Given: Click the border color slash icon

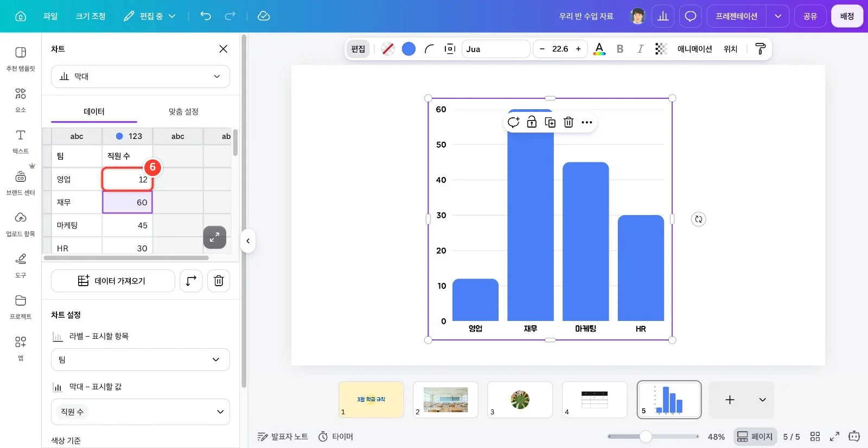Looking at the screenshot, I should point(387,49).
